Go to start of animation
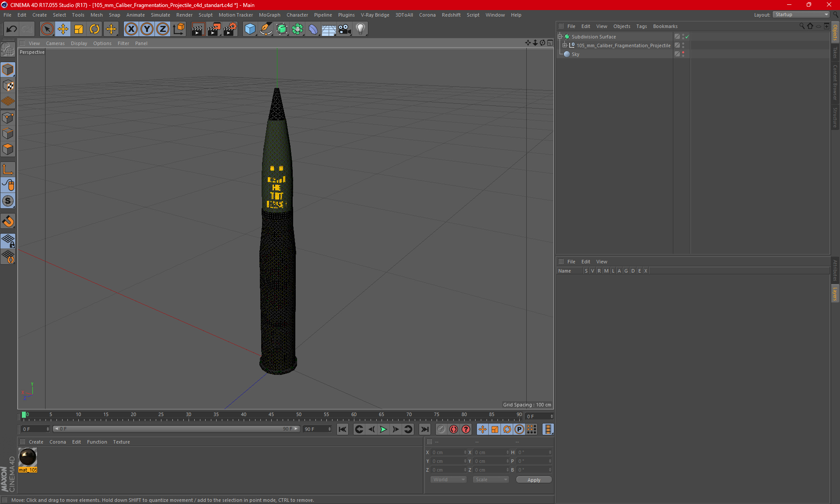Screen dimensions: 840x504 click(343, 429)
